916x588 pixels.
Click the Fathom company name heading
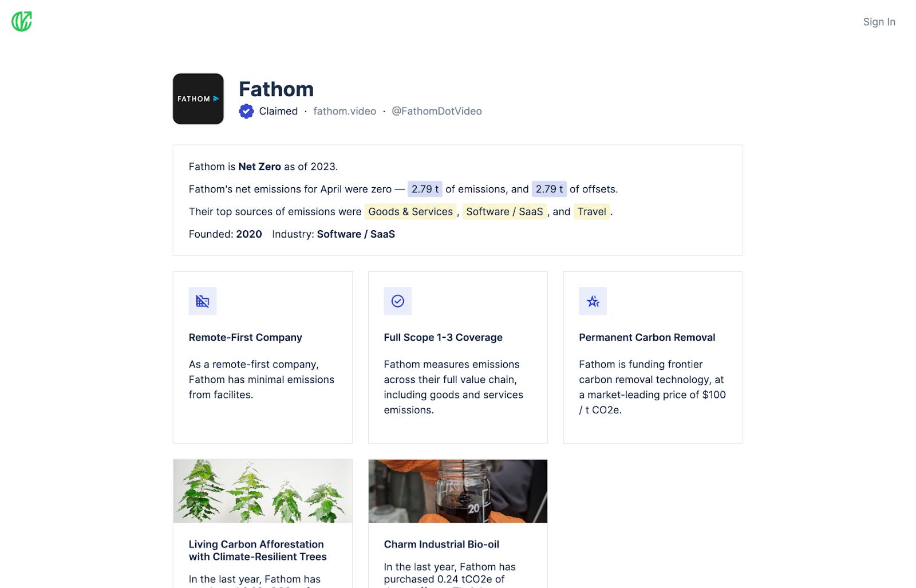pyautogui.click(x=276, y=89)
